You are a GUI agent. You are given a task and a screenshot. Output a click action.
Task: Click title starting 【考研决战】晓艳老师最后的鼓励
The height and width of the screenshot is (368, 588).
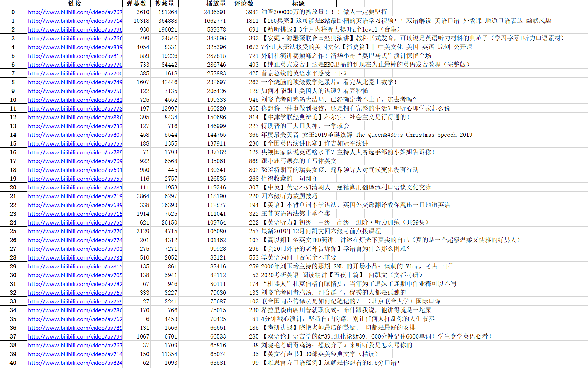click(339, 328)
